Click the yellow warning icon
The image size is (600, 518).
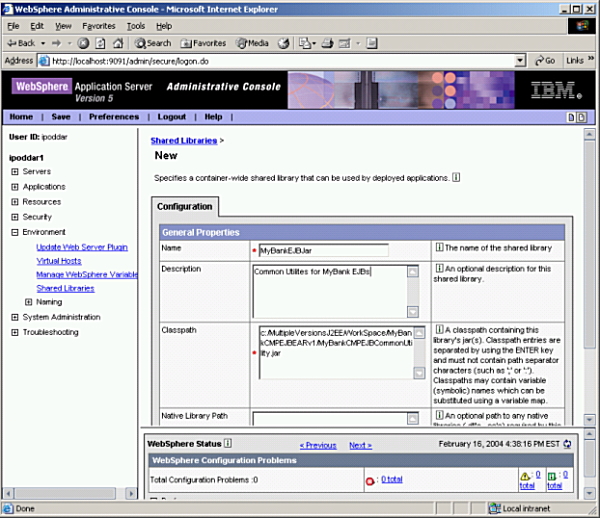pyautogui.click(x=525, y=476)
